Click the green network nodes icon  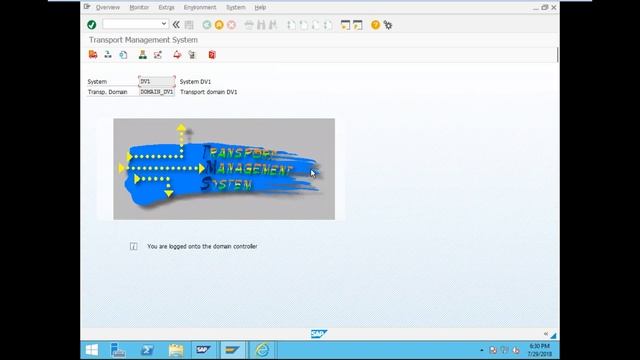(x=142, y=54)
